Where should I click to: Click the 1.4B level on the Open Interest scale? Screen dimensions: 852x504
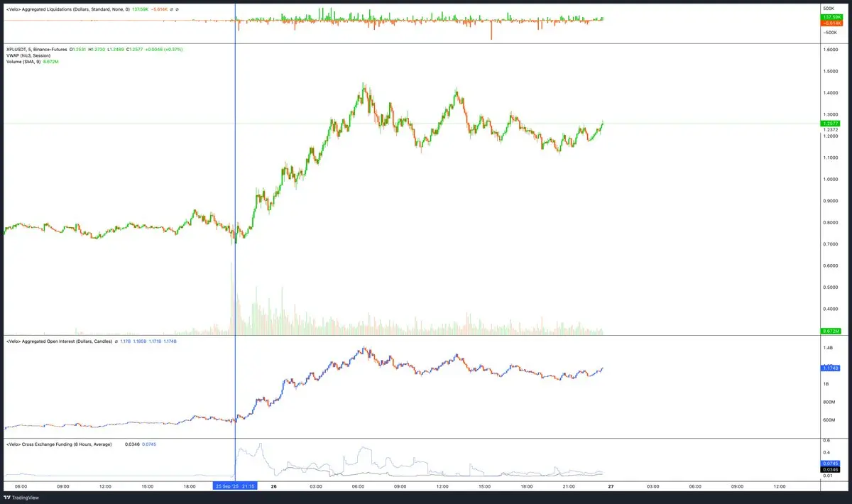829,349
